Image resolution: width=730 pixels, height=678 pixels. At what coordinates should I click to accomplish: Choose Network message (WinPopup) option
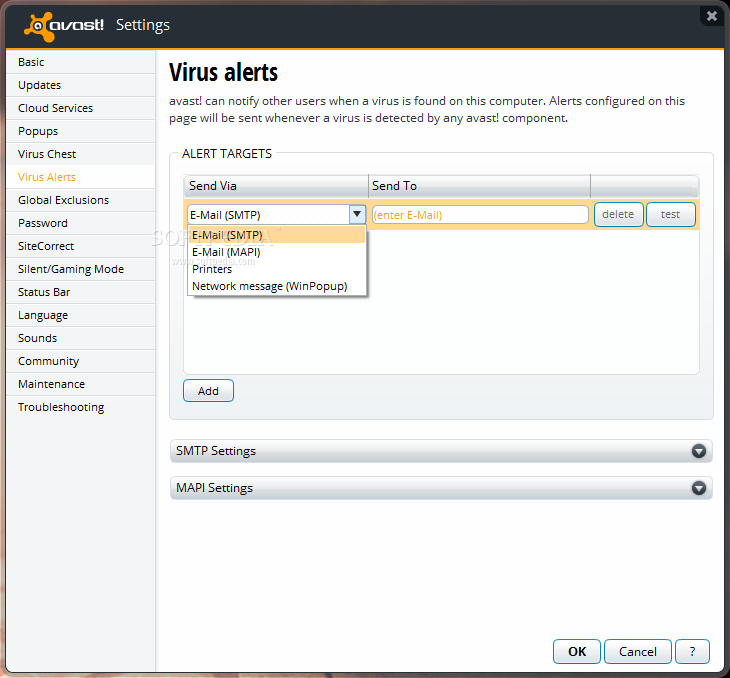277,286
